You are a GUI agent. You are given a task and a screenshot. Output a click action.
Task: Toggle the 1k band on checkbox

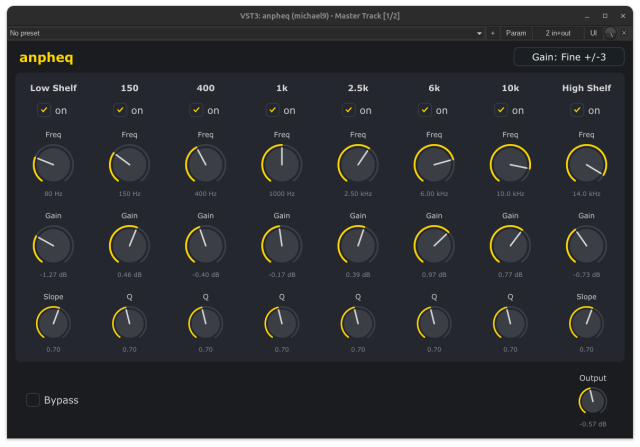coord(273,110)
